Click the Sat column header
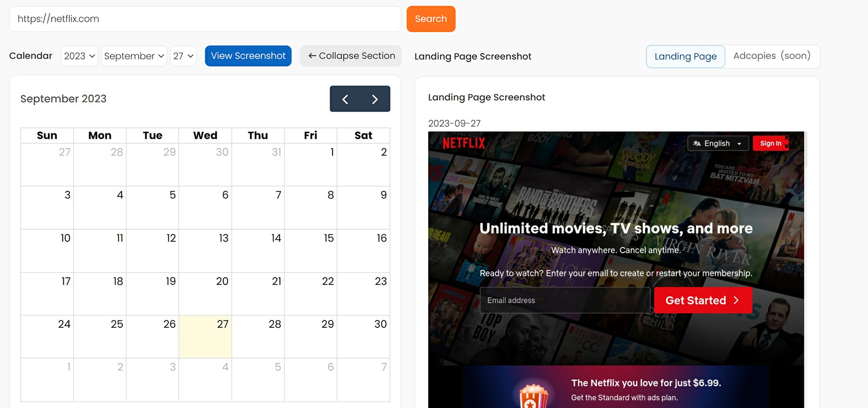The image size is (868, 408). tap(364, 135)
